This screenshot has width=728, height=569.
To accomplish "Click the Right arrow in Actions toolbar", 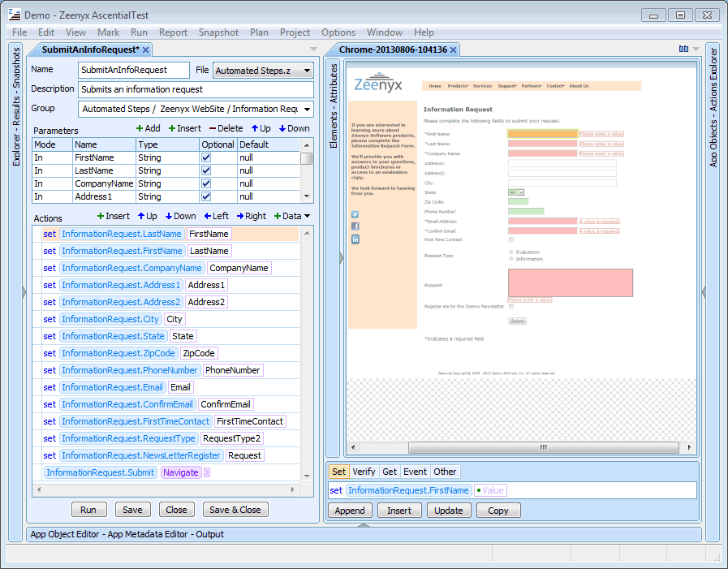I will [x=240, y=216].
